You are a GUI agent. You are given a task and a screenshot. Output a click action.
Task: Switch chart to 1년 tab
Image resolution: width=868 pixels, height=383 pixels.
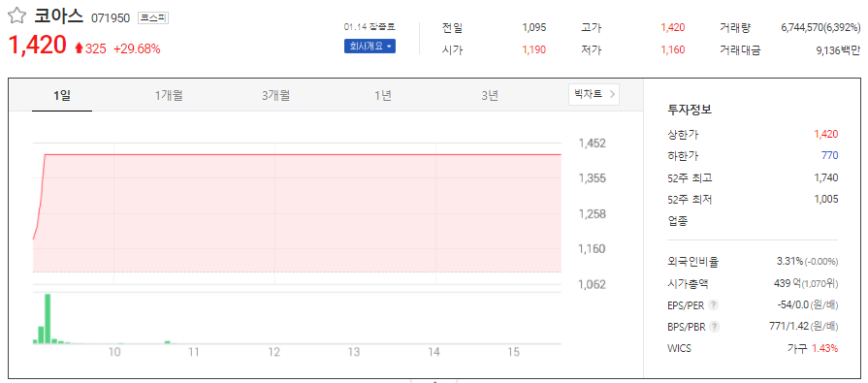coord(382,95)
